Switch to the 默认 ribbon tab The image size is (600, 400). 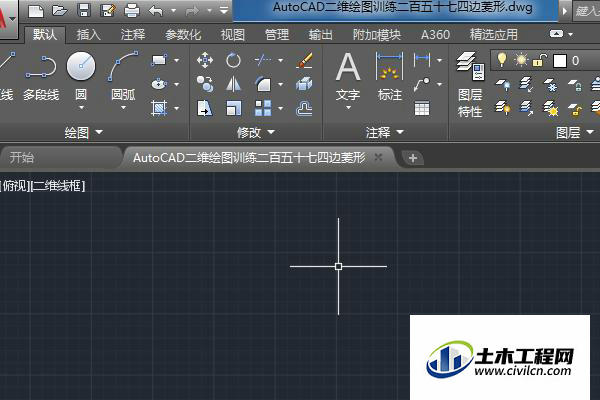(x=45, y=34)
